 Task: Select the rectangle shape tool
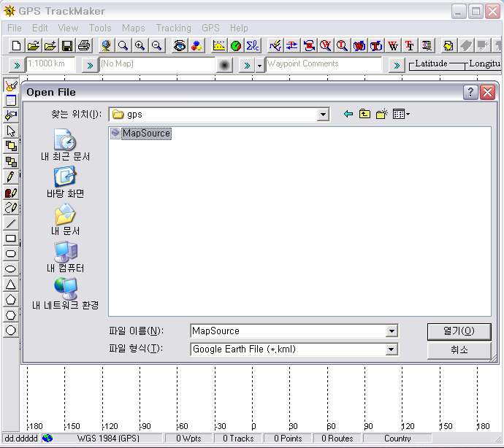(x=11, y=239)
